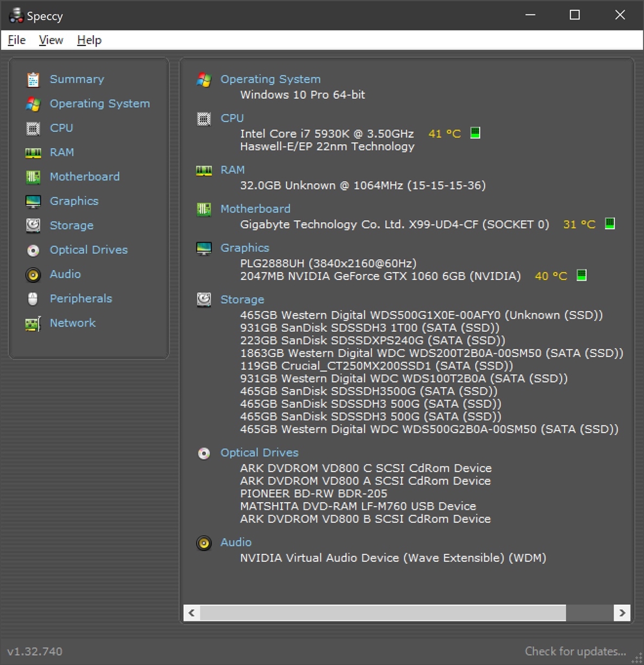
Task: Click the Optical Drives heading link in main panel
Action: coord(259,453)
